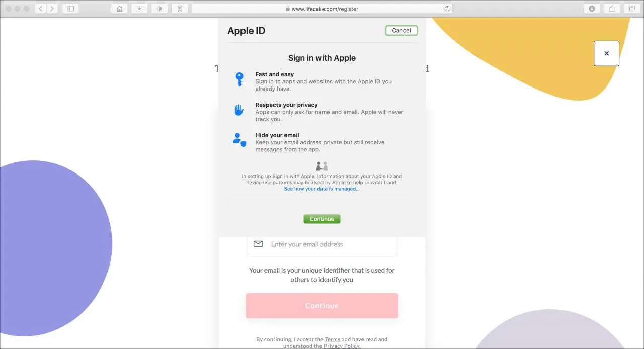
Task: Cancel the Apple ID dialog
Action: (401, 31)
